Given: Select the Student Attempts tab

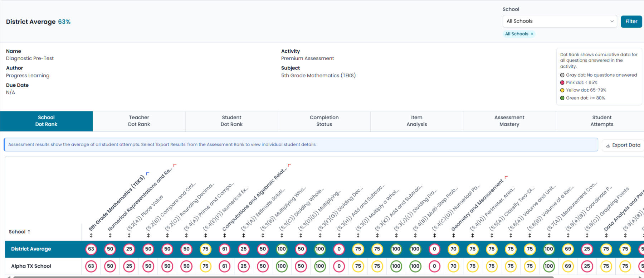Looking at the screenshot, I should point(602,121).
